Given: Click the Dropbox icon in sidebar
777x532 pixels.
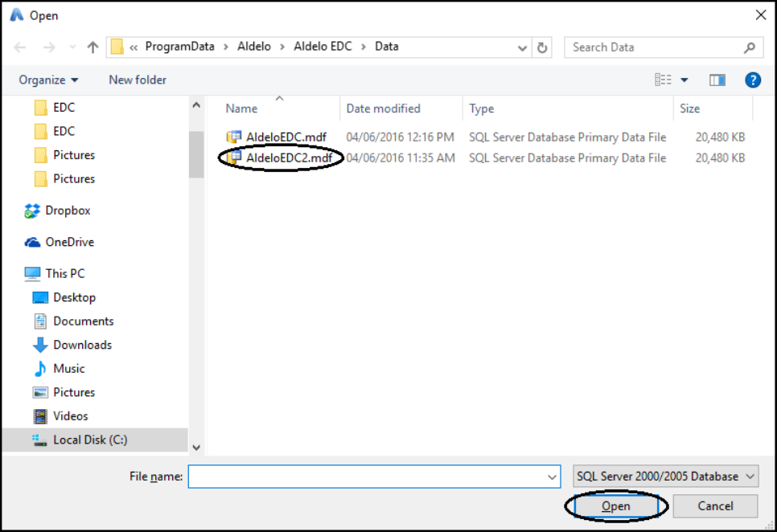Looking at the screenshot, I should (32, 211).
